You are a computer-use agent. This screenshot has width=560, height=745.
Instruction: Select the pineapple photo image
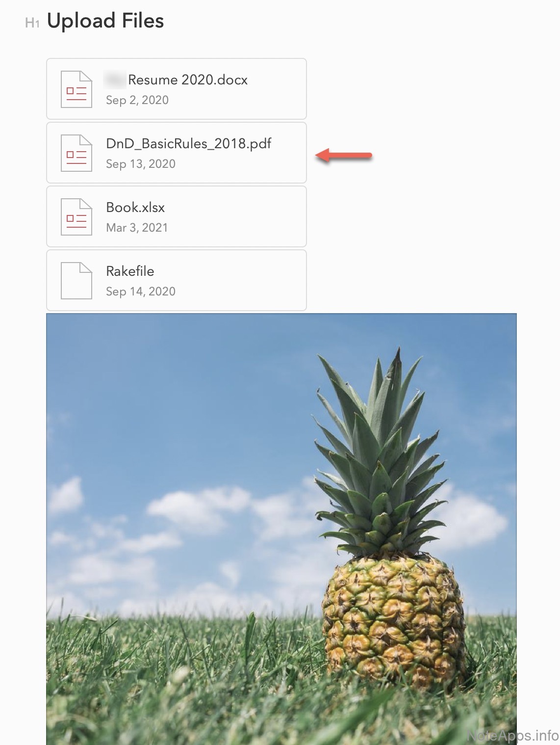click(x=281, y=529)
